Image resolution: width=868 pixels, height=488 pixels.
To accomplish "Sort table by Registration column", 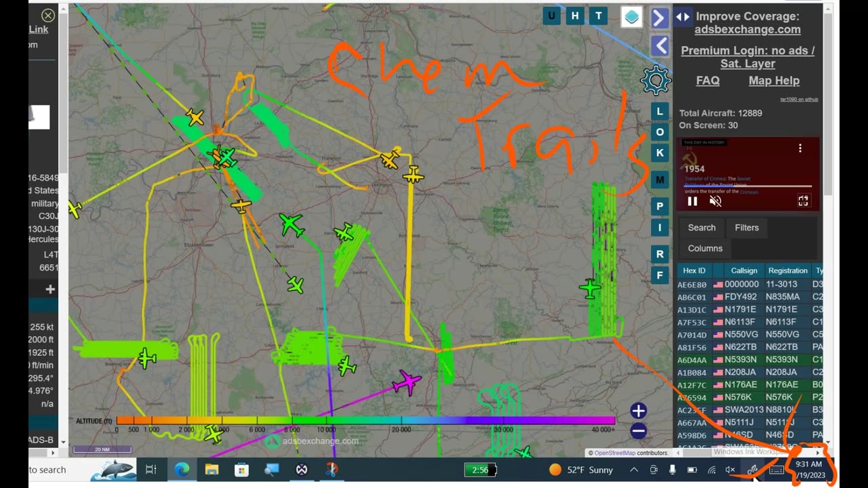I will click(787, 270).
